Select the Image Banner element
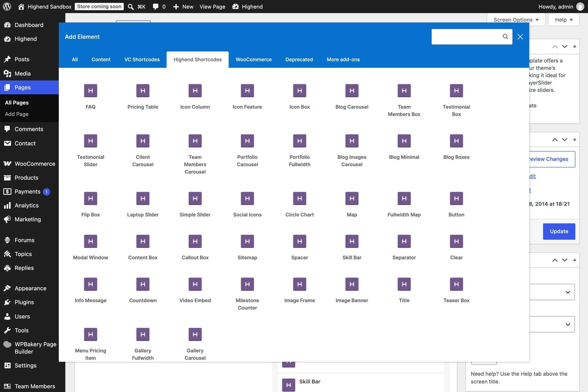 [x=352, y=291]
